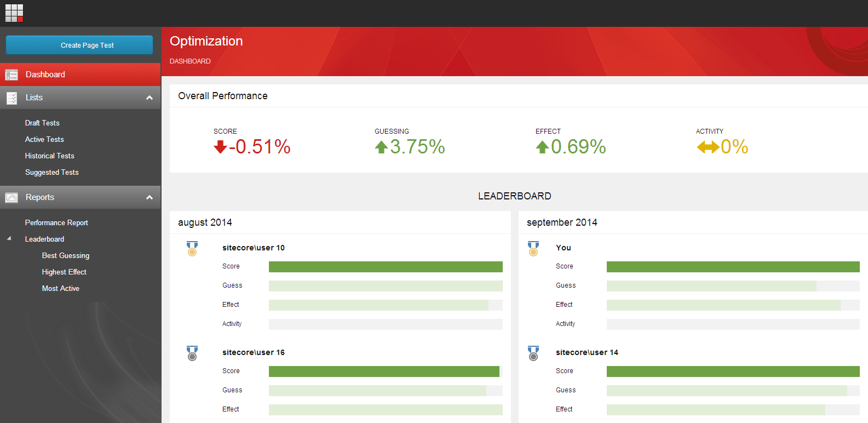Viewport: 868px width, 423px height.
Task: Click the Reports chart icon
Action: tap(12, 198)
